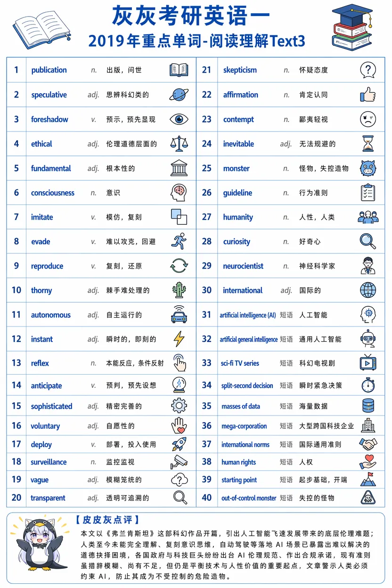392x588 pixels.
Task: Click the magnifier icon beside transparent
Action: [x=180, y=498]
